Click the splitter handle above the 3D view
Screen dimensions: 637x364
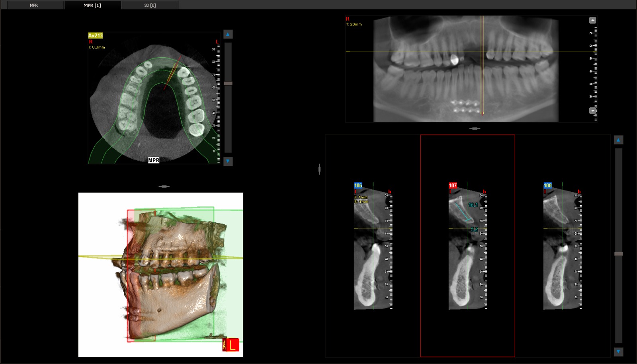tap(164, 186)
